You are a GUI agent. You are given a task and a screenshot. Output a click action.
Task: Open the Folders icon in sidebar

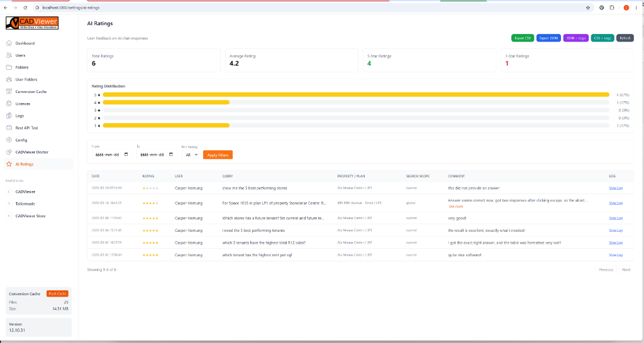(9, 67)
